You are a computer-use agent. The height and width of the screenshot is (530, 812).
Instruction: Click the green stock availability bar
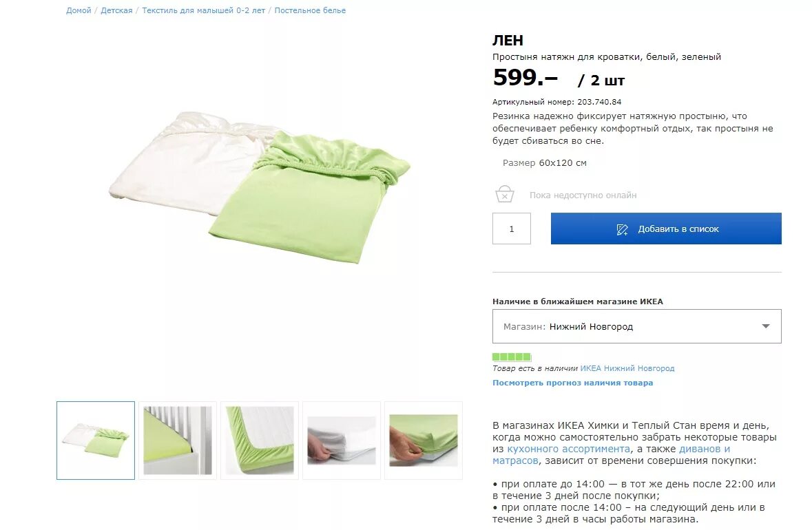point(512,357)
